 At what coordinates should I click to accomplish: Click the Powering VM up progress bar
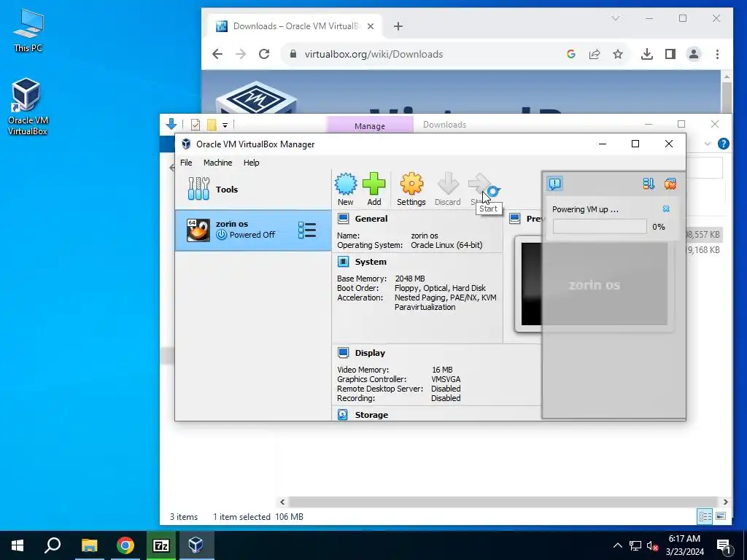pyautogui.click(x=600, y=227)
